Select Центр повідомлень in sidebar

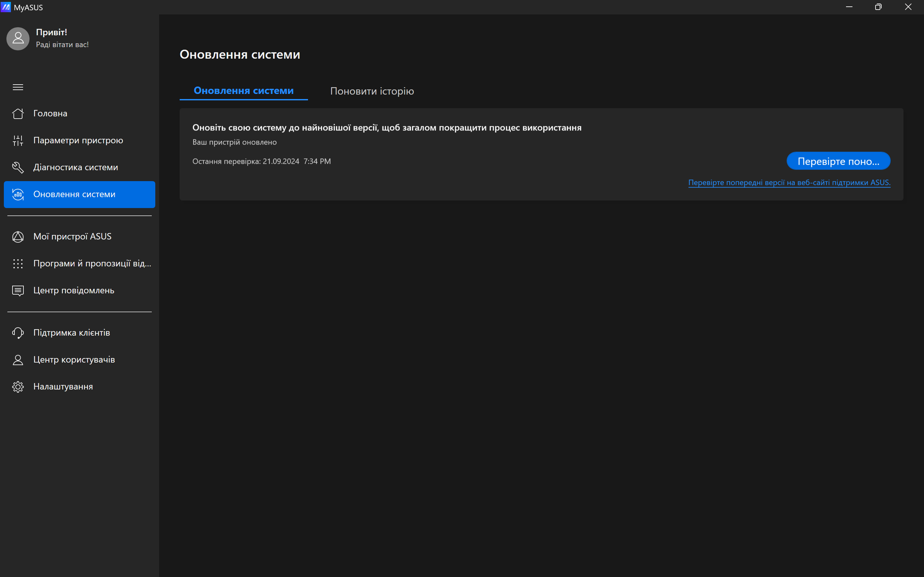74,290
